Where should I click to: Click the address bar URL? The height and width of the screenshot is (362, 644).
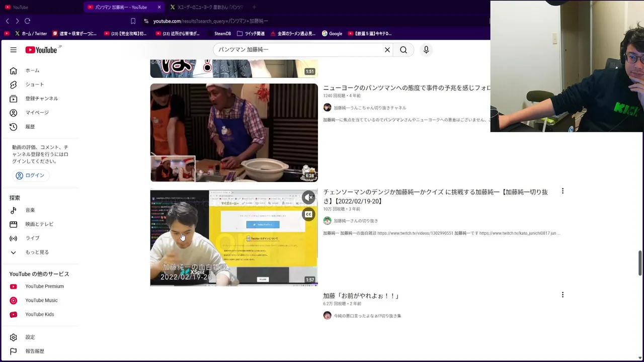(210, 21)
